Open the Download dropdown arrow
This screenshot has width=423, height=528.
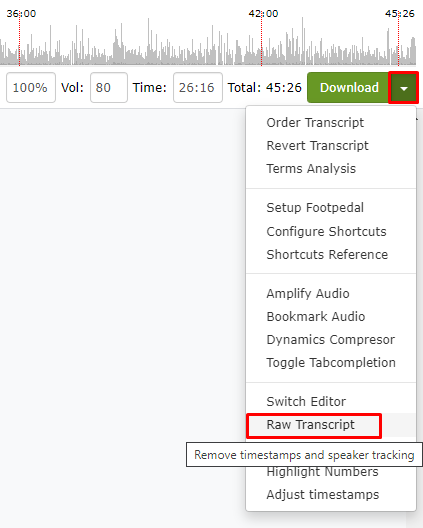(403, 88)
